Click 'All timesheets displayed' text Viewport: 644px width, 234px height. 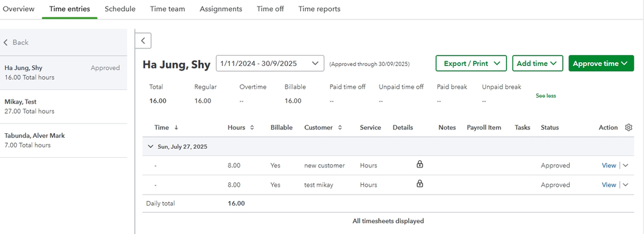point(388,221)
